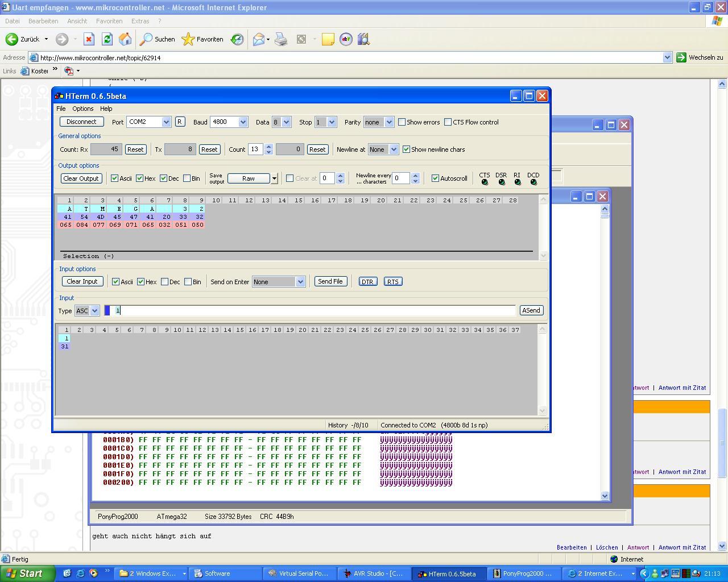728x582 pixels.
Task: Open the Save output Raw dropdown arrow
Action: pyautogui.click(x=274, y=178)
